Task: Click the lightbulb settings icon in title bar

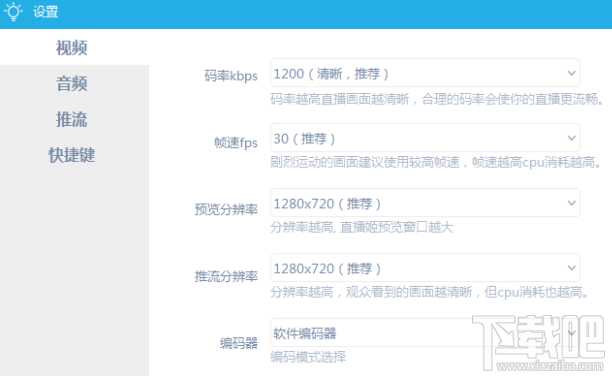Action: click(x=13, y=12)
